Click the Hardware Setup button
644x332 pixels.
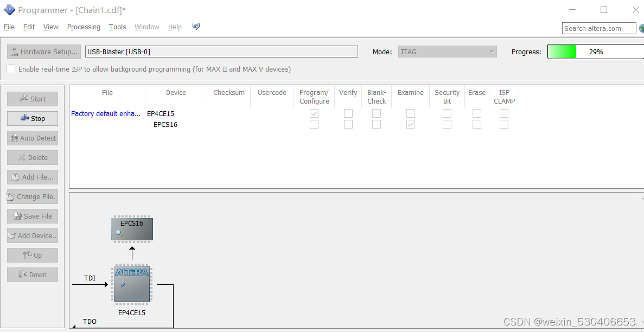tap(44, 52)
